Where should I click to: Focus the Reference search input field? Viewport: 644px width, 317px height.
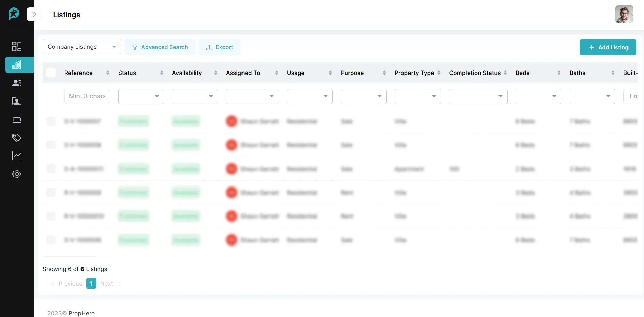87,96
